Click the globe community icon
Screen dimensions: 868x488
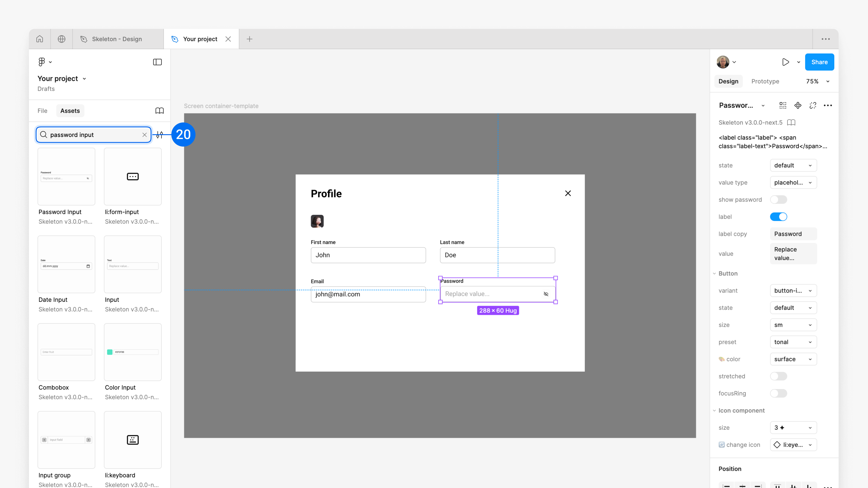[x=61, y=39]
